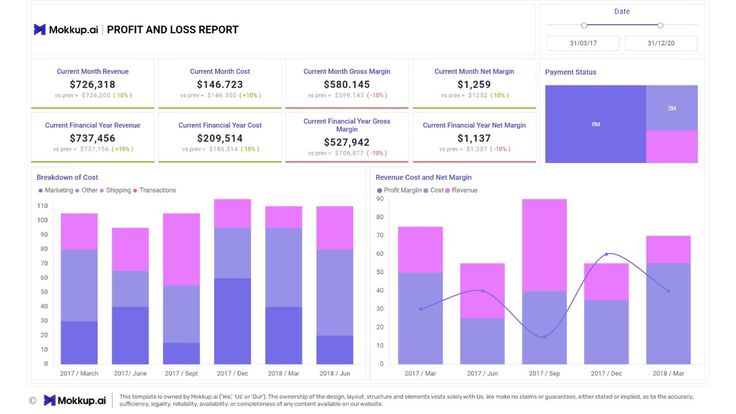Open the Current Month Revenue card
736x414 pixels.
click(x=92, y=84)
